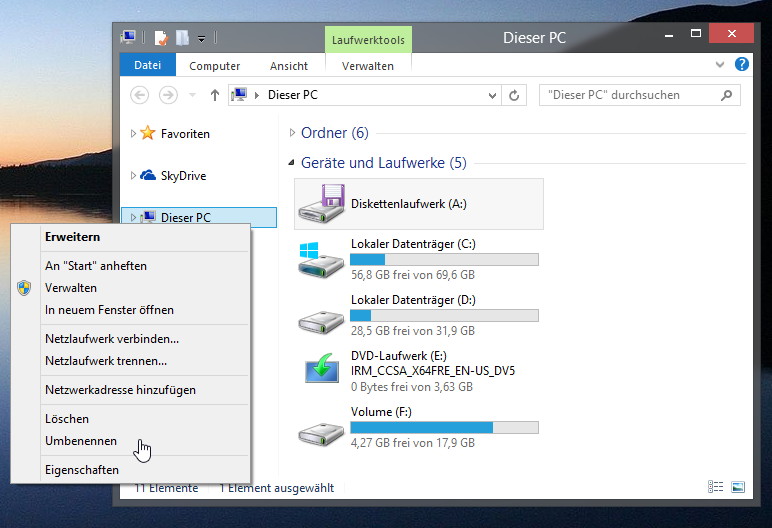Choose Netzlaufwerk trennen...

(x=130, y=361)
